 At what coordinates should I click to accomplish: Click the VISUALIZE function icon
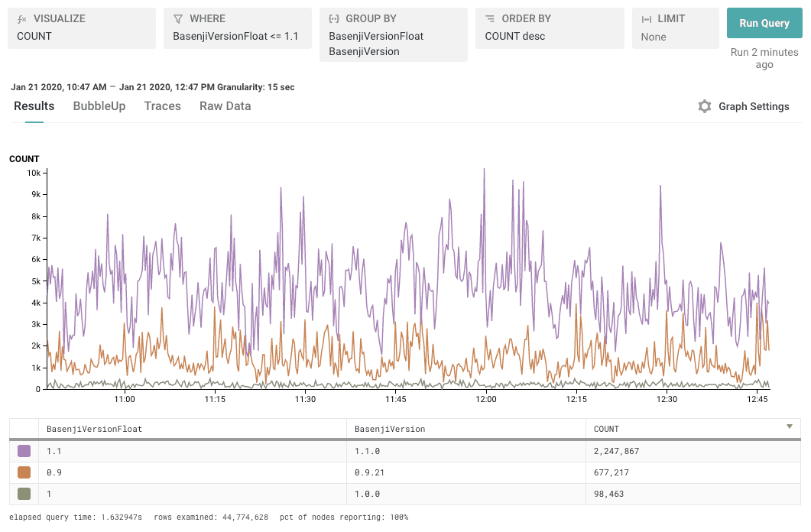[22, 18]
